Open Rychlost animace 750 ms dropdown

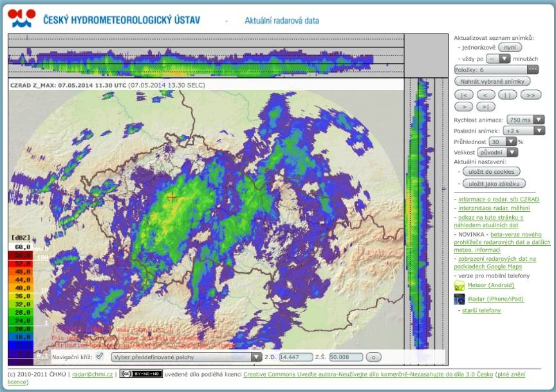pos(525,120)
